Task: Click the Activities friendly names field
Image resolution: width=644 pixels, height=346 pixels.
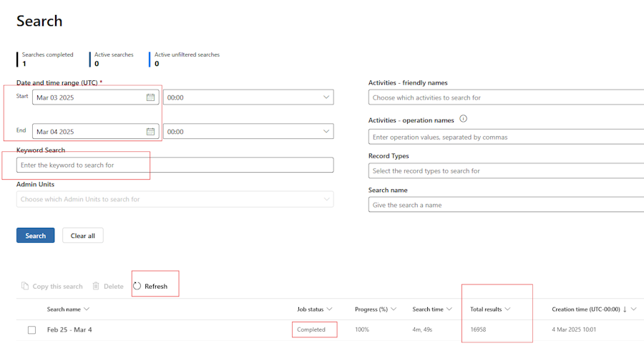Action: point(505,97)
